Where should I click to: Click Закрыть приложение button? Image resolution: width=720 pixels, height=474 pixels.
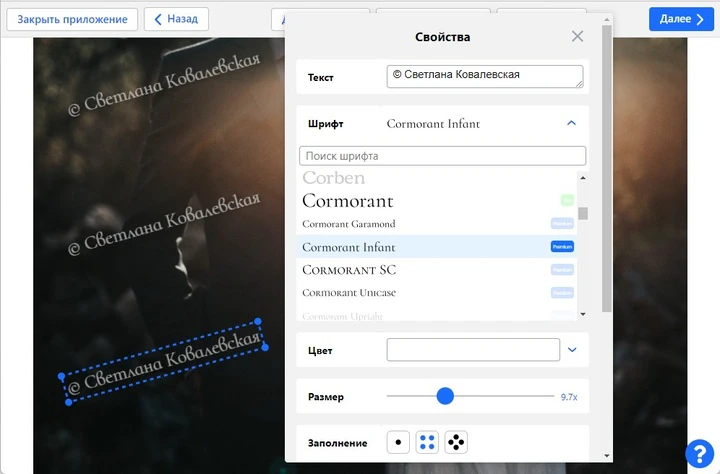click(x=72, y=19)
